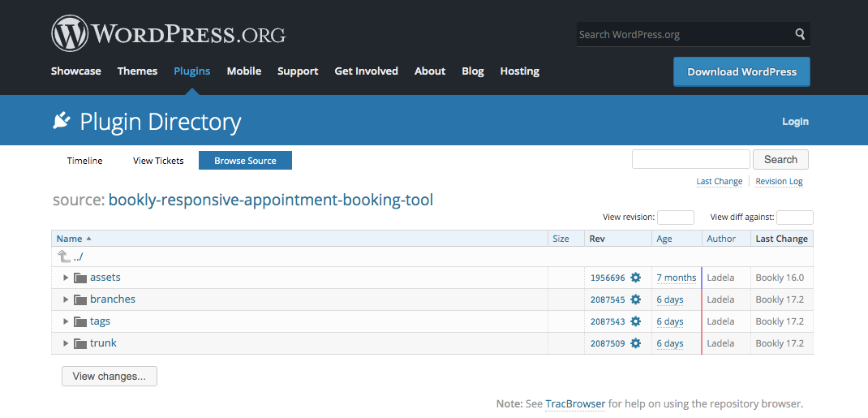This screenshot has height=418, width=868.
Task: Click the search magnifier icon in header
Action: pyautogui.click(x=800, y=34)
